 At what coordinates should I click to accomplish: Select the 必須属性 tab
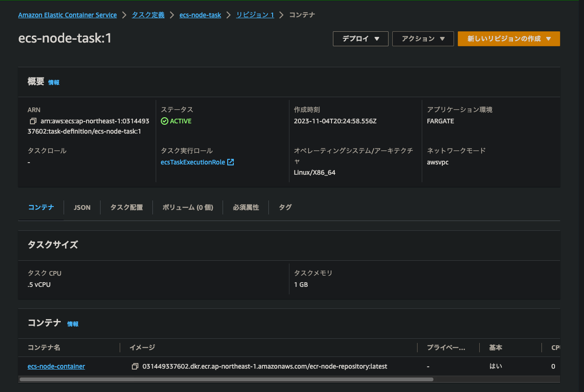pyautogui.click(x=246, y=207)
